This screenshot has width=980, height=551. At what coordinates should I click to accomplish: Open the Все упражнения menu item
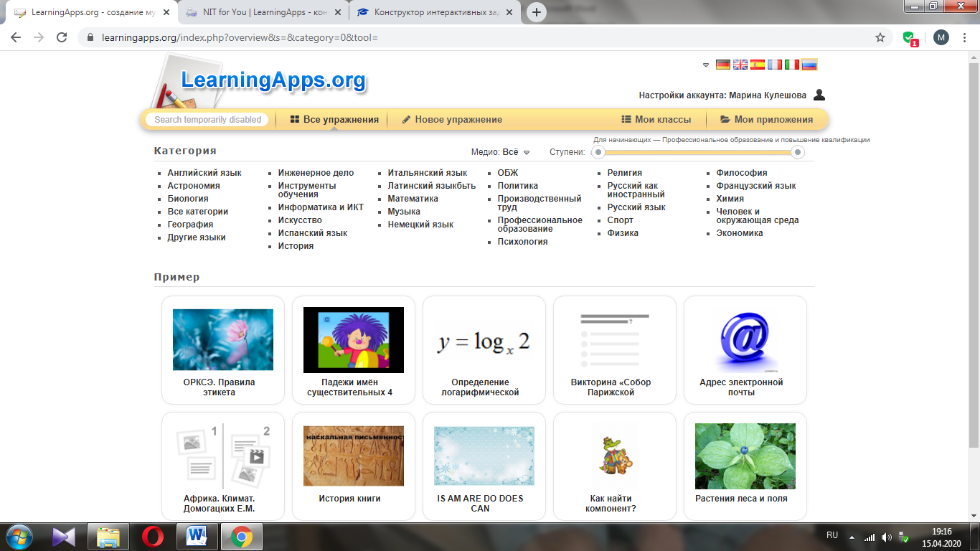tap(334, 120)
